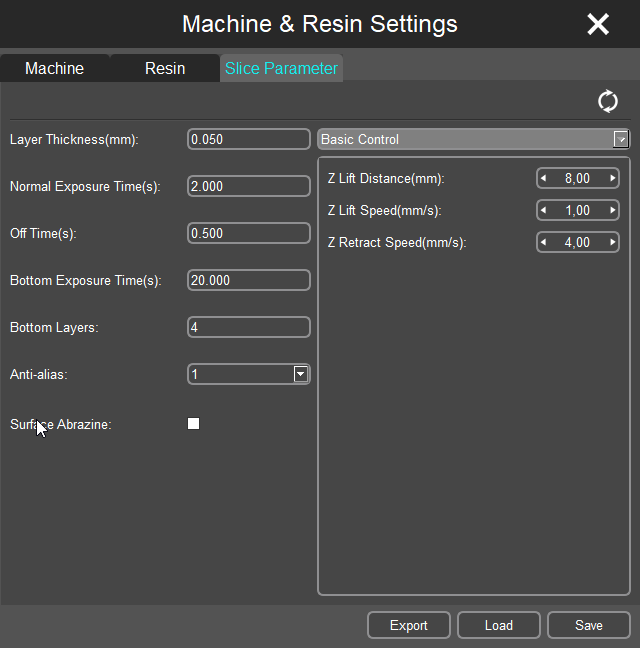The height and width of the screenshot is (648, 640).
Task: Switch to the Machine tab
Action: click(x=55, y=68)
